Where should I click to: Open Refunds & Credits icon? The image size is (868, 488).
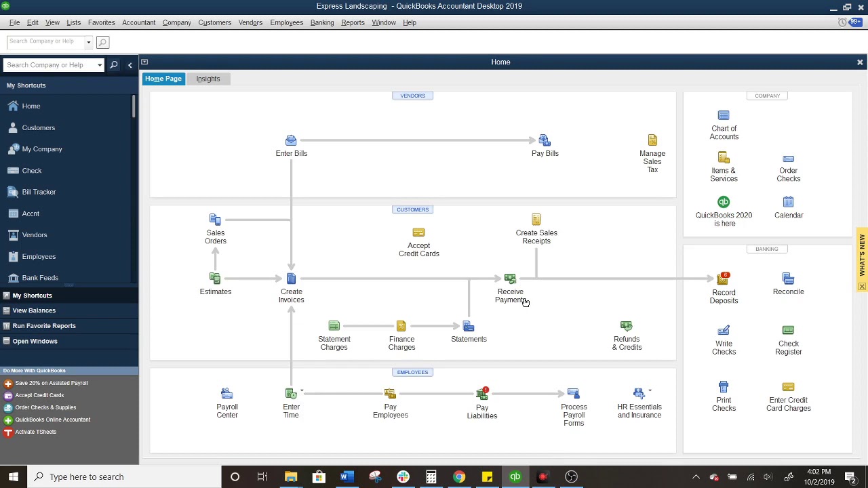pyautogui.click(x=627, y=326)
